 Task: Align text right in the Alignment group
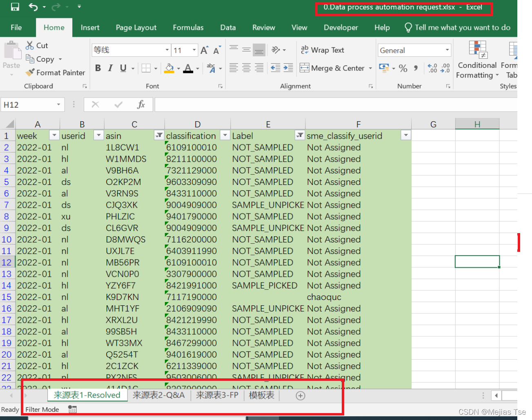(259, 68)
